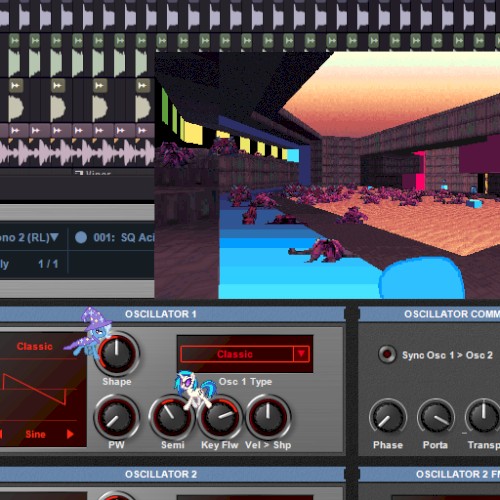Click the 1 / 1 value

pyautogui.click(x=48, y=264)
